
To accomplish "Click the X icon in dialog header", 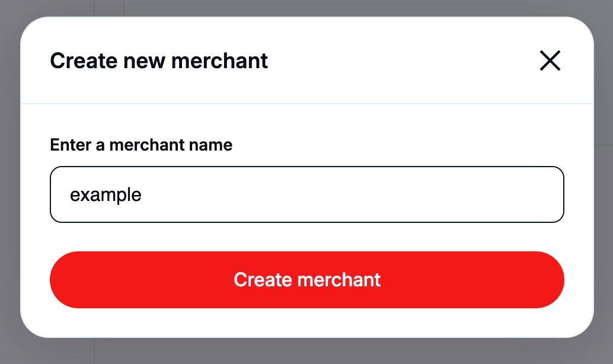I will tap(550, 60).
